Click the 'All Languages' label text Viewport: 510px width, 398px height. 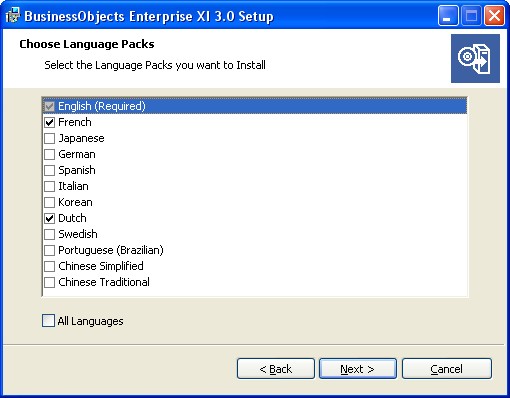[x=90, y=321]
